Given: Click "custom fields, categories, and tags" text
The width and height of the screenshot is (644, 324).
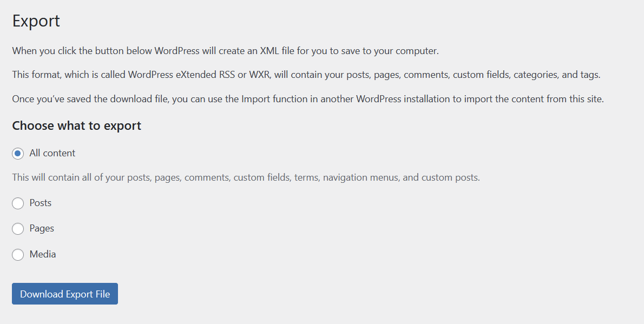Looking at the screenshot, I should [x=526, y=75].
